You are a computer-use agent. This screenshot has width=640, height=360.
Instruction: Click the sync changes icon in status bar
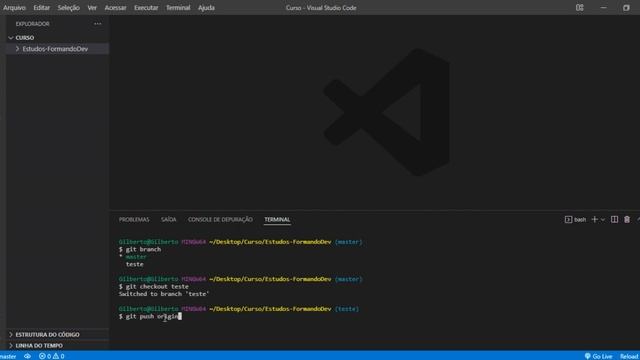[x=27, y=356]
